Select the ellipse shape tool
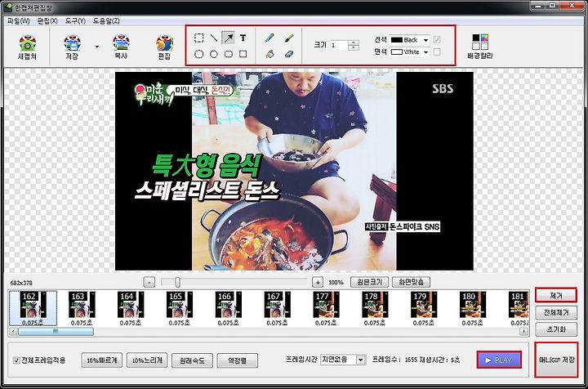 [214, 55]
